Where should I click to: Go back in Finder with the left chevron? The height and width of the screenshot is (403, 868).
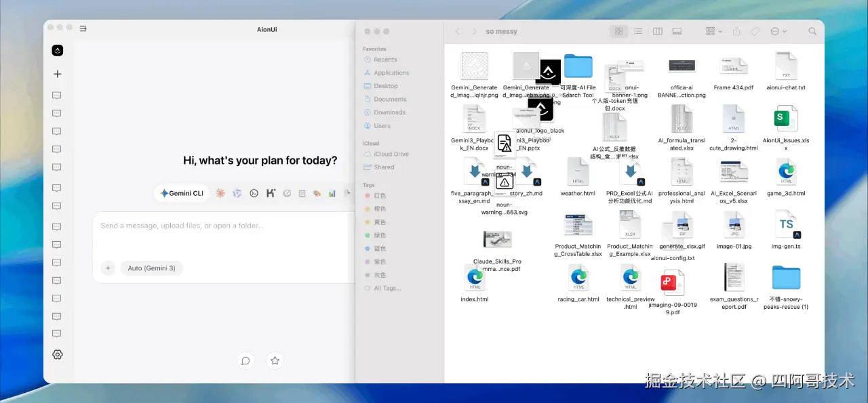(x=458, y=31)
